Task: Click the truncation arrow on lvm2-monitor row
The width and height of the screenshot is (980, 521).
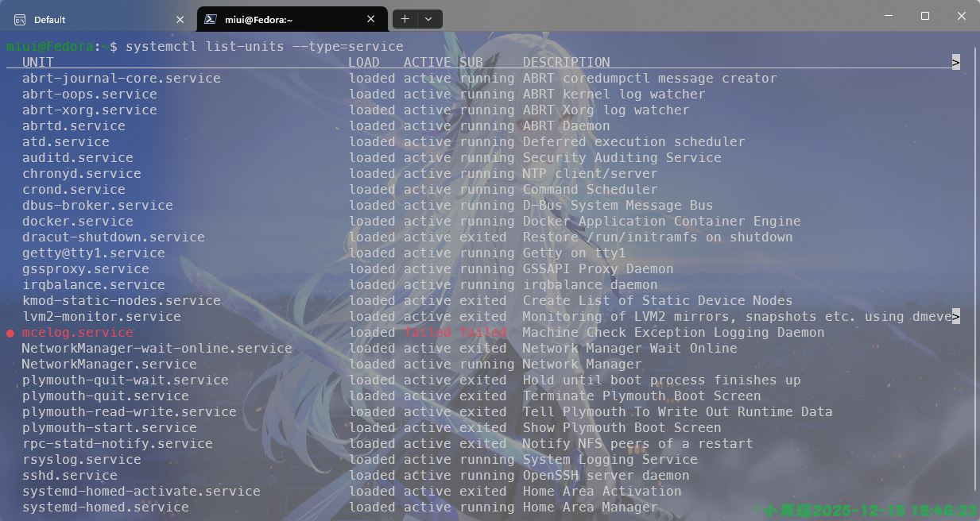Action: pos(955,316)
